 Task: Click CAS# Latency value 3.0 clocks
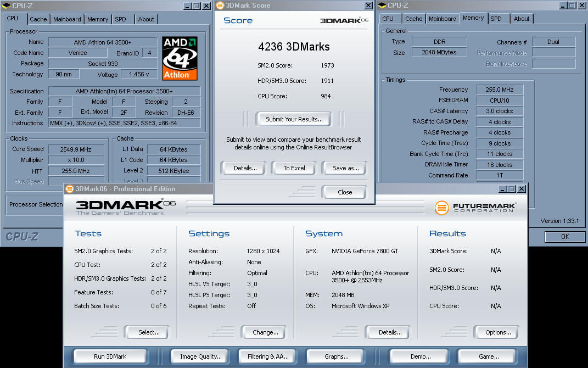tap(500, 111)
